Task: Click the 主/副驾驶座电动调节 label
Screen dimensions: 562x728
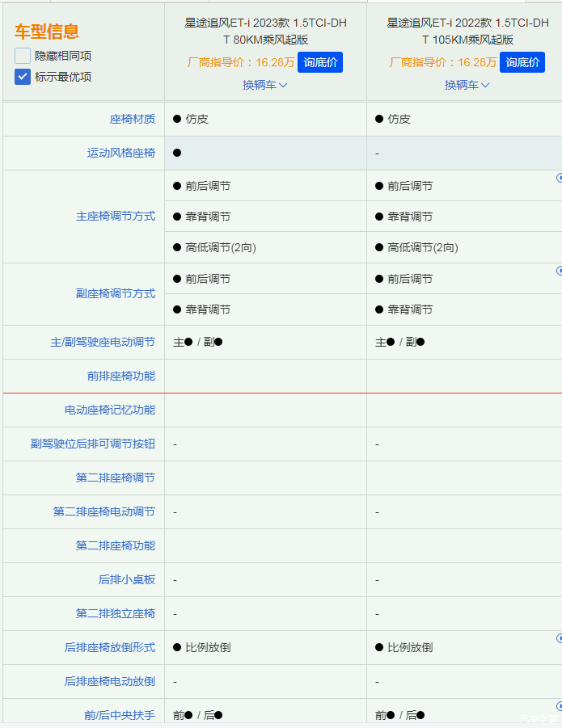Action: pos(103,342)
